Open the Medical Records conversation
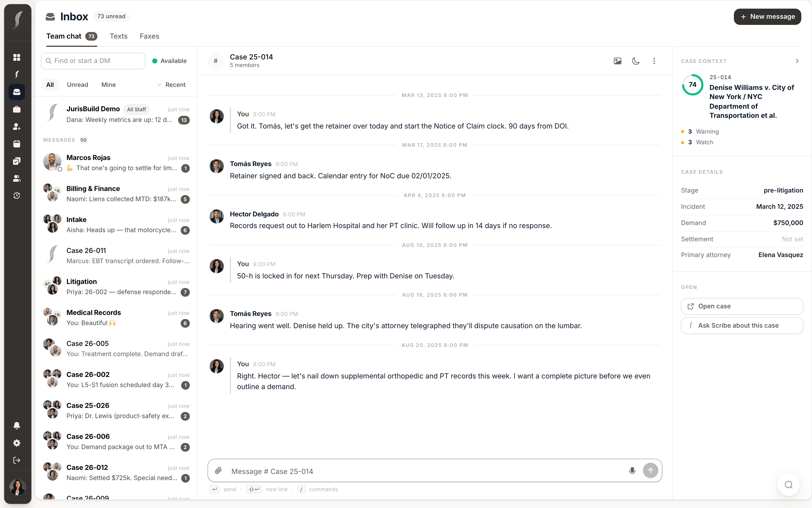Viewport: 812px width, 508px height. (x=116, y=317)
